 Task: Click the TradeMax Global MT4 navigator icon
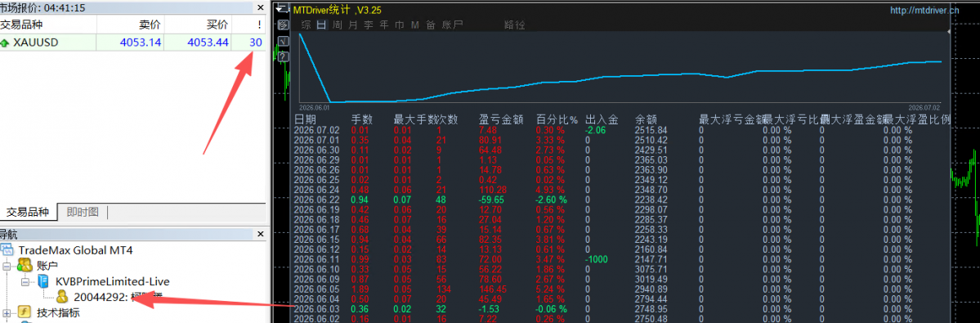point(7,250)
